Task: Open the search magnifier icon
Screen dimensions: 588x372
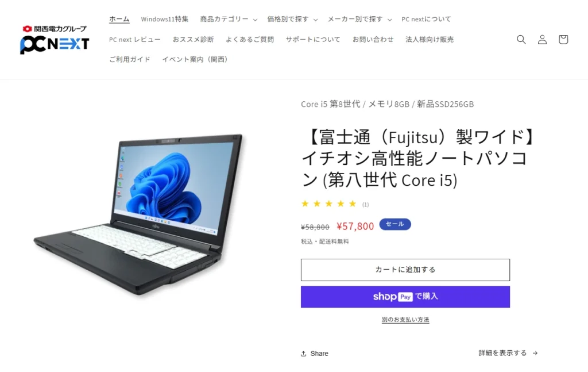Action: pos(521,40)
